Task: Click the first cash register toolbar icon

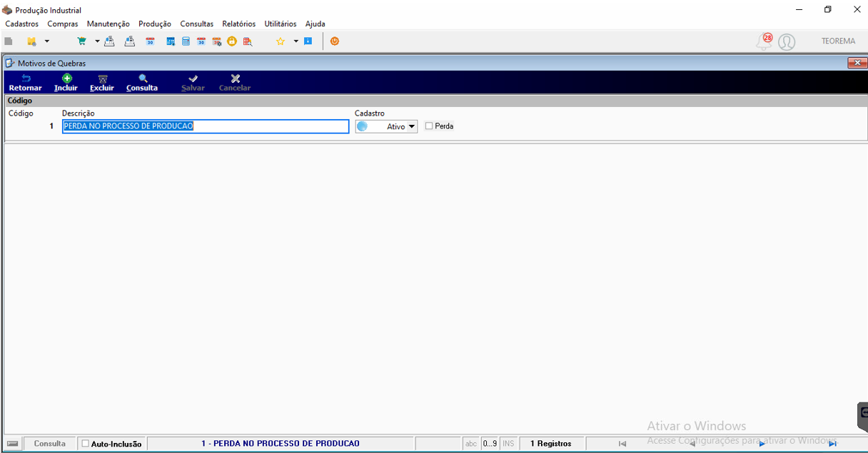Action: coord(109,41)
